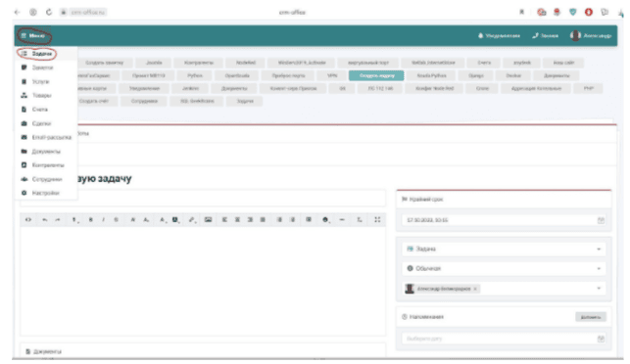630x364 pixels.
Task: Click the Добавить button in Напоминания
Action: click(590, 317)
